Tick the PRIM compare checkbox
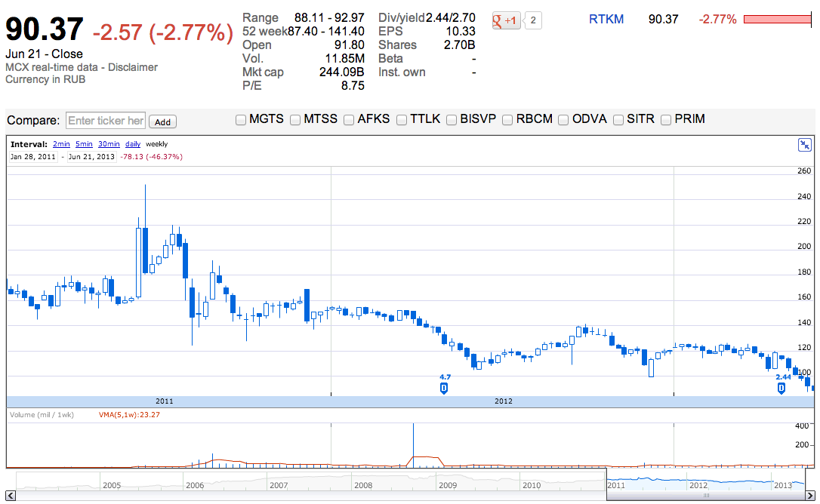Viewport: 820px width, 504px height. point(666,120)
